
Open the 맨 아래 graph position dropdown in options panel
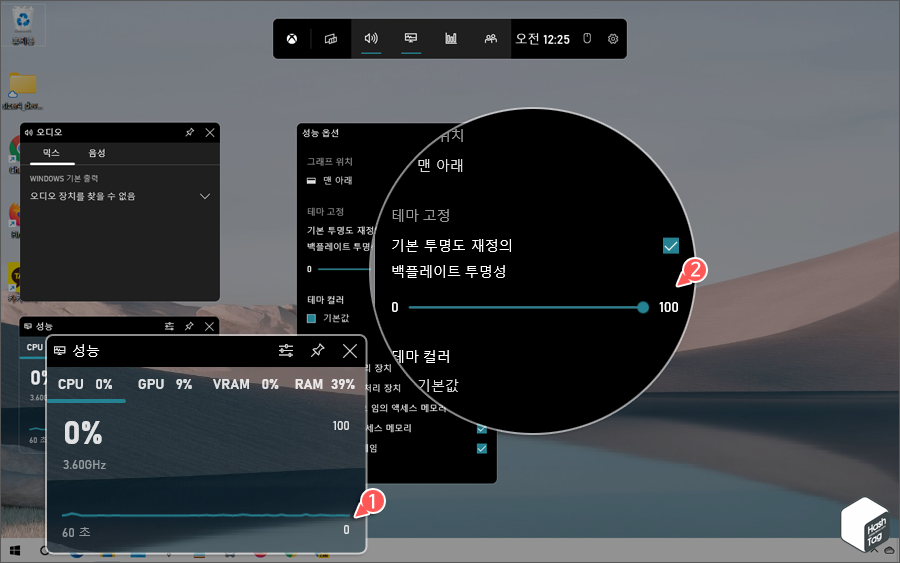tap(330, 180)
